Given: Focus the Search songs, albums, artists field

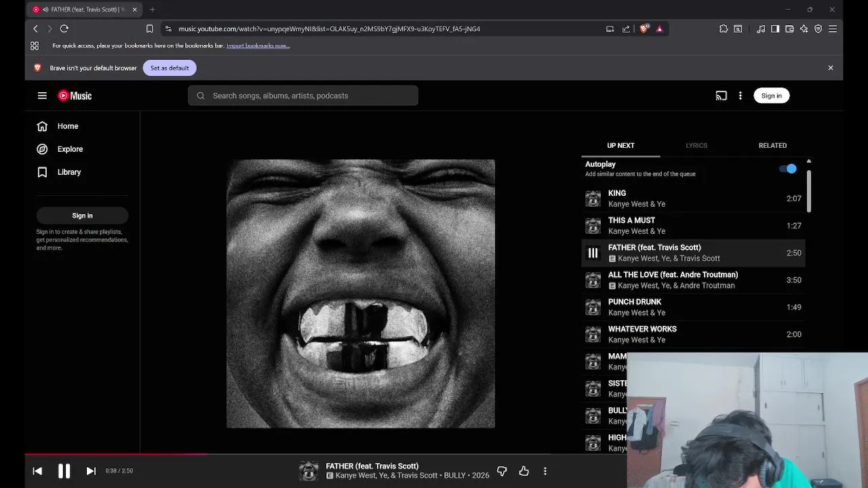Looking at the screenshot, I should click(x=303, y=96).
